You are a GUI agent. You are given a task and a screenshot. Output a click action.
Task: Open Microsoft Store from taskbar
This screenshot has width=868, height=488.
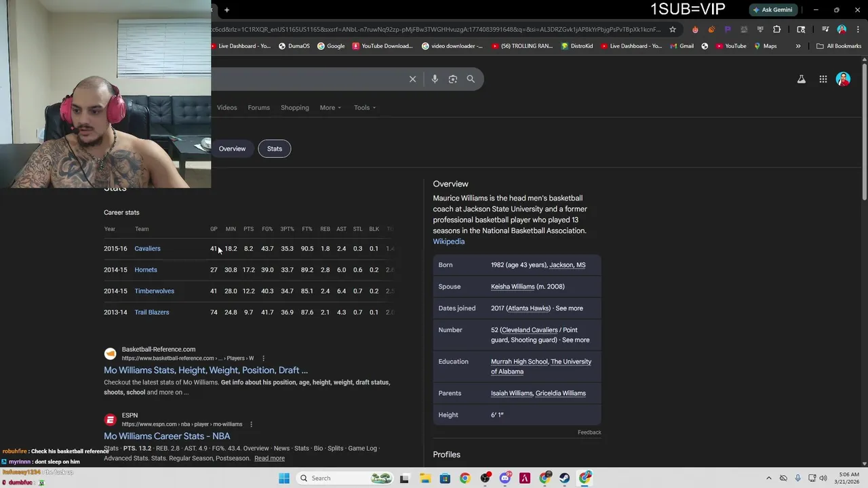point(445,478)
